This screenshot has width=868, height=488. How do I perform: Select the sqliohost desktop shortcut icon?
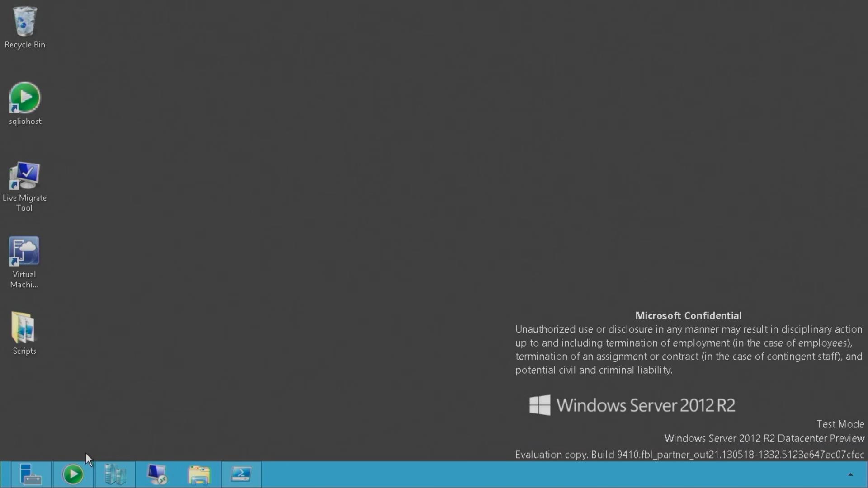click(24, 97)
